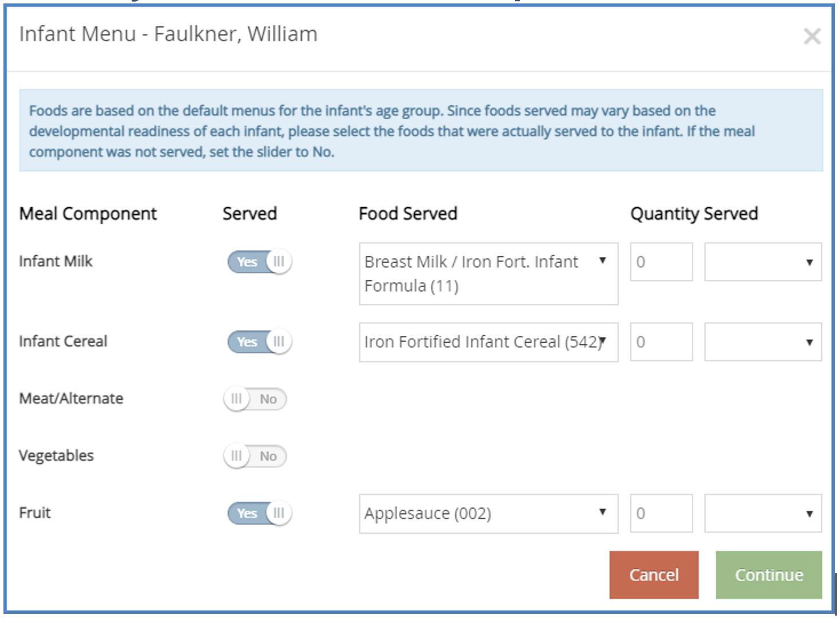Open Fruit quantity unit dropdown
This screenshot has height=619, width=840.
[763, 514]
